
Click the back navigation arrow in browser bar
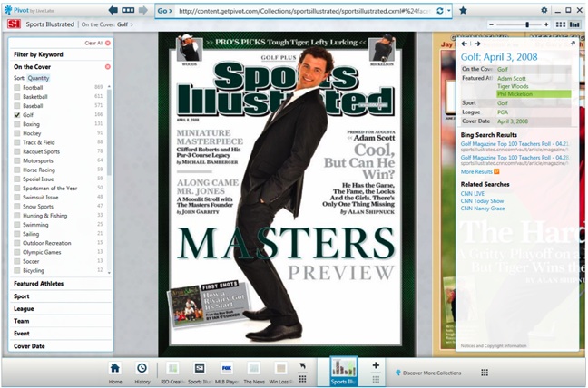(x=113, y=10)
